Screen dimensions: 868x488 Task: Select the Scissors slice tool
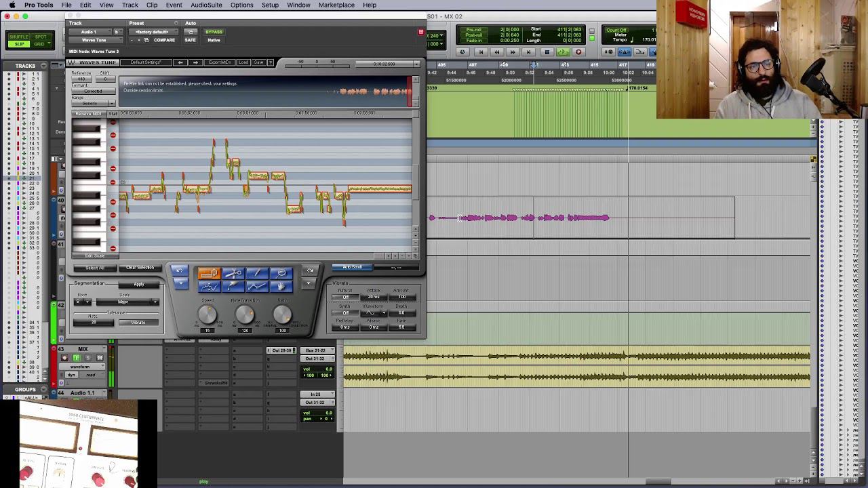233,274
